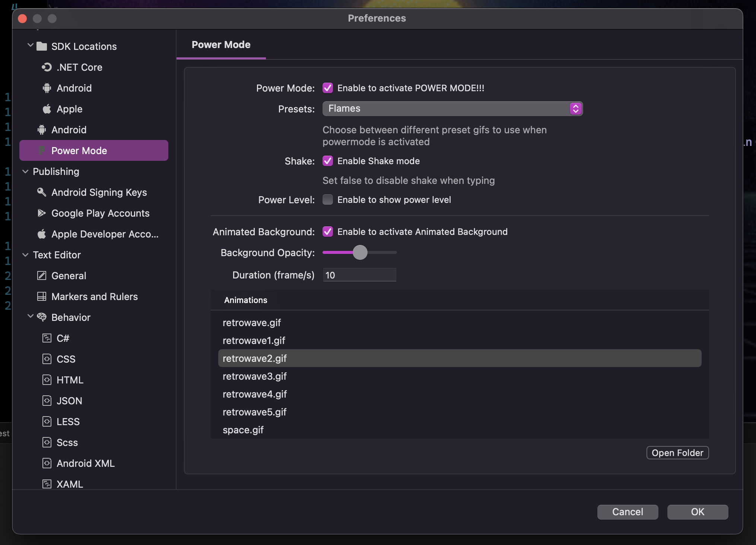Click the Cancel button
Image resolution: width=756 pixels, height=545 pixels.
click(x=628, y=512)
